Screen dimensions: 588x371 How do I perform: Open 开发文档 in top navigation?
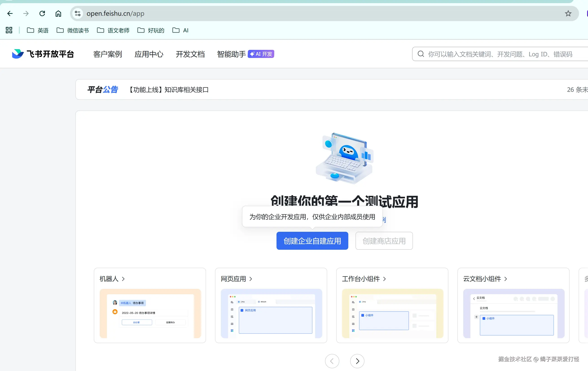pyautogui.click(x=190, y=54)
